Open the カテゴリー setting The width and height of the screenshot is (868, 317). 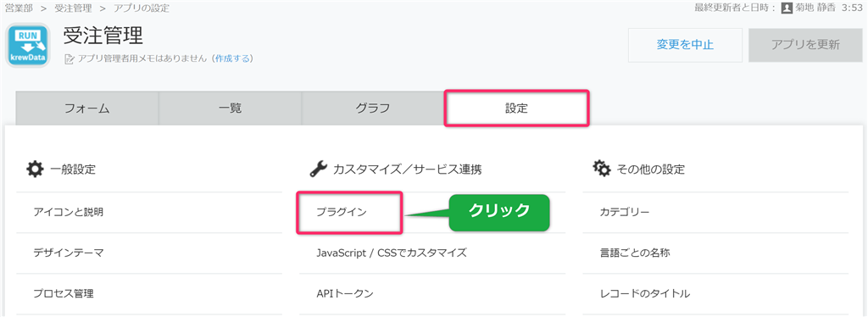tap(625, 212)
